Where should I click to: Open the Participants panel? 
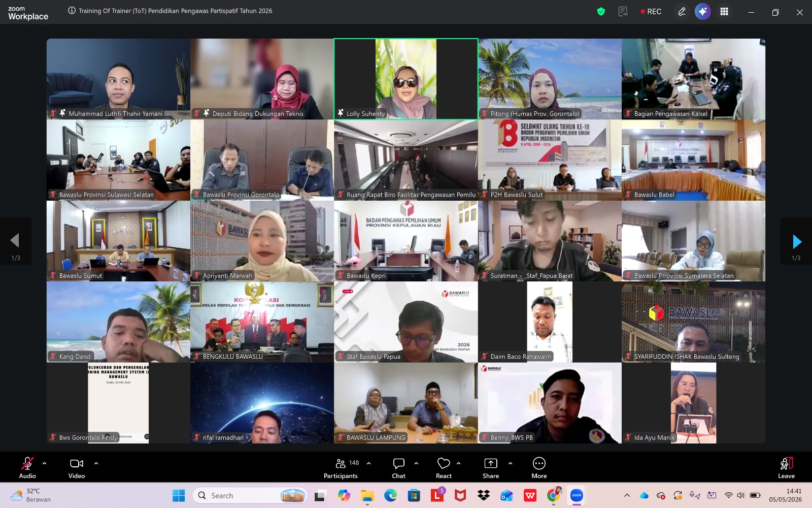click(x=341, y=467)
